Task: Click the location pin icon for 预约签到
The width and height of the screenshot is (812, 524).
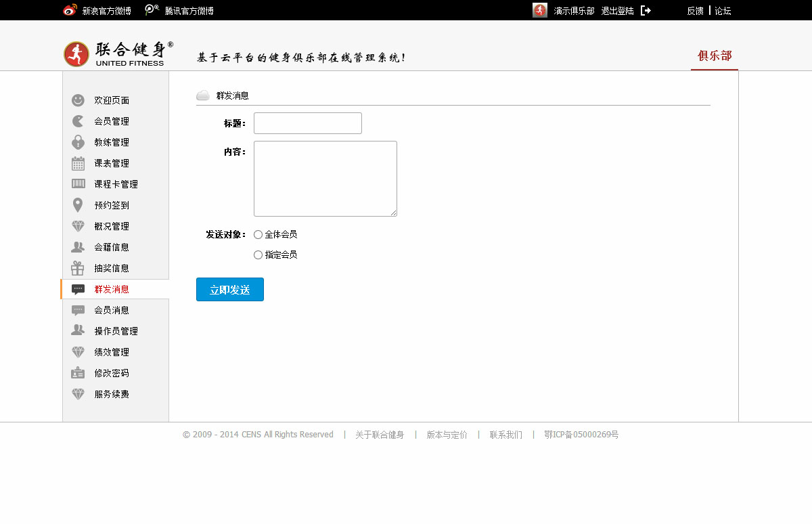Action: click(x=78, y=205)
